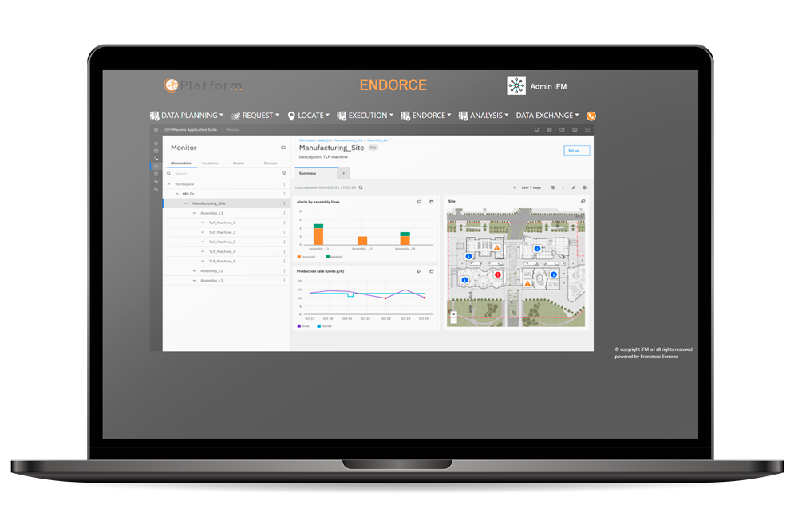Open the DATA PLANNING dropdown menu

point(187,116)
